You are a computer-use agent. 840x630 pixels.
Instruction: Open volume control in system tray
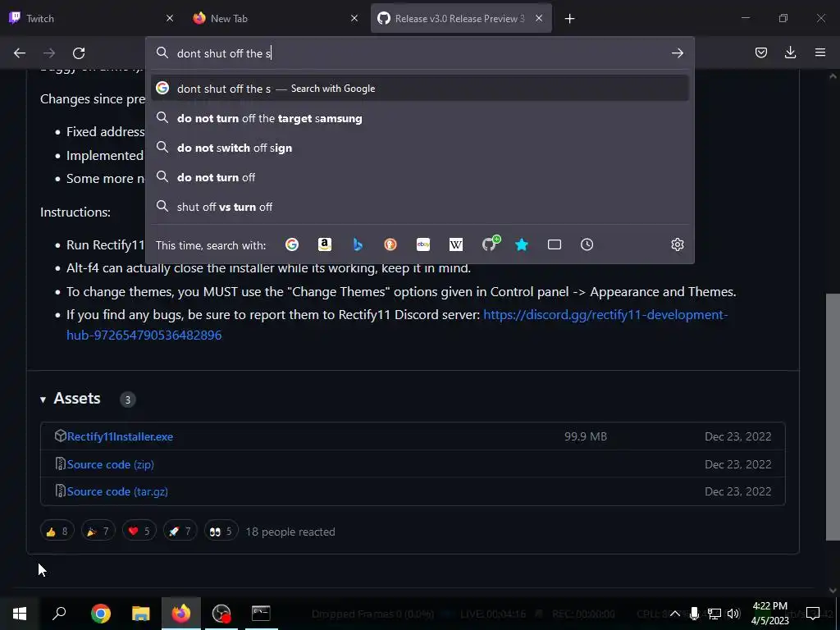[733, 614]
